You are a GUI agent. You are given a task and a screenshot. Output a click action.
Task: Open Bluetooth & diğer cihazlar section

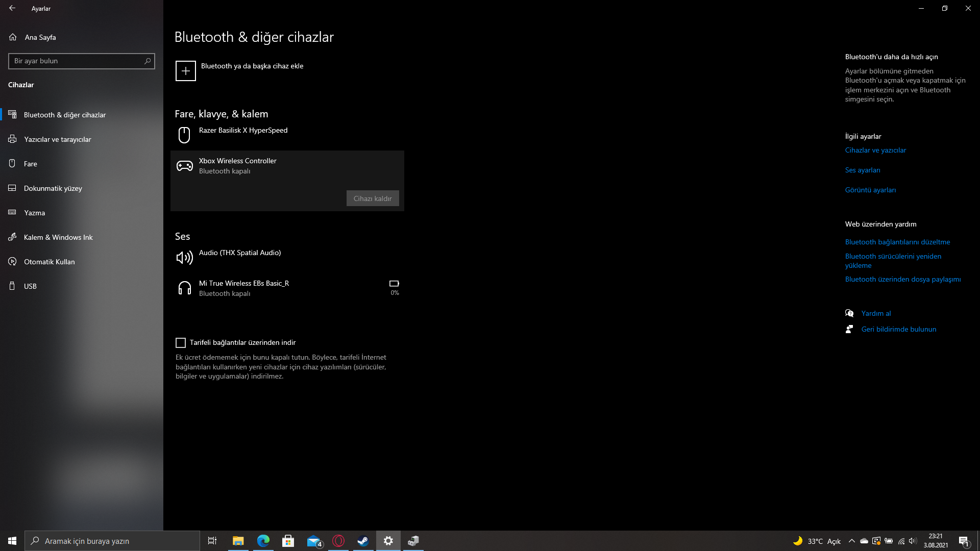[x=82, y=115]
